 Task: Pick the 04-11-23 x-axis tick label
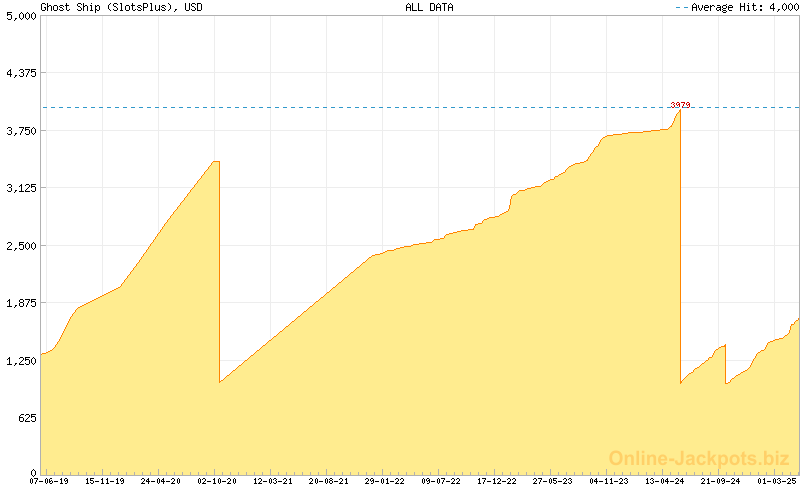[609, 481]
